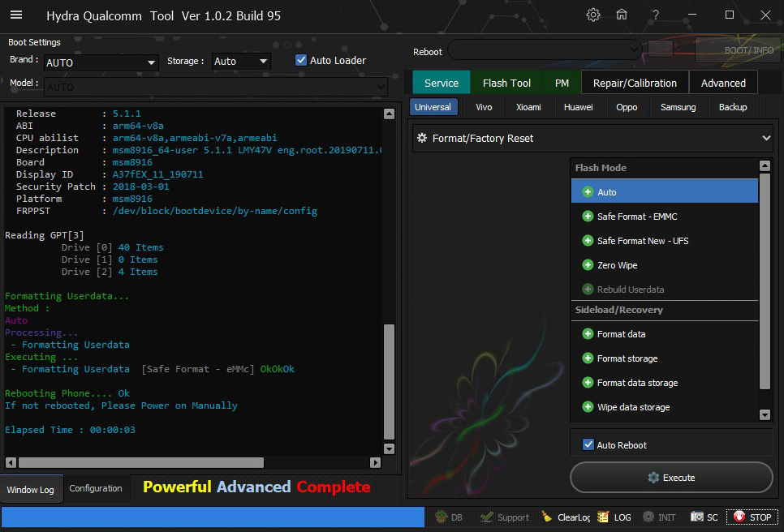784x532 pixels.
Task: Clear the log with ClearLog
Action: 566,517
